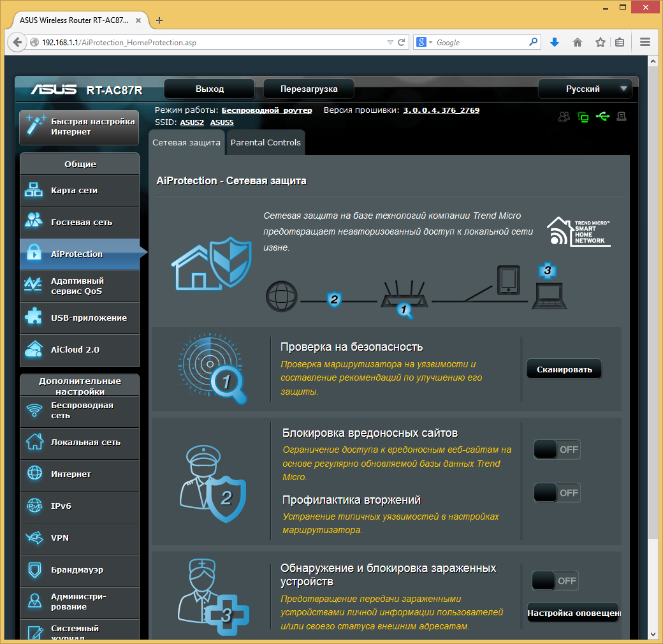Screen dimensions: 663x644
Task: Click the IPv6 icon in sidebar
Action: click(34, 505)
